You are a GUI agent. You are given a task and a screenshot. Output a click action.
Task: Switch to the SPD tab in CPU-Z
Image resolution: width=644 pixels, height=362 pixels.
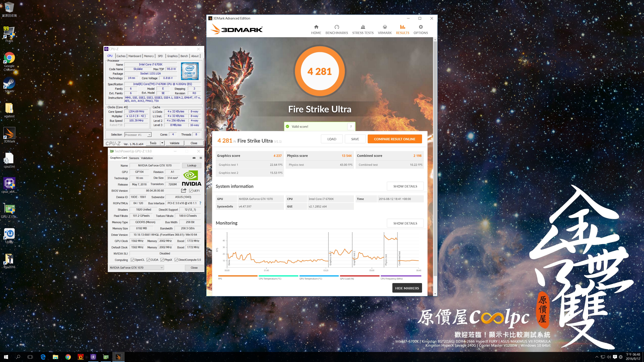tap(160, 56)
